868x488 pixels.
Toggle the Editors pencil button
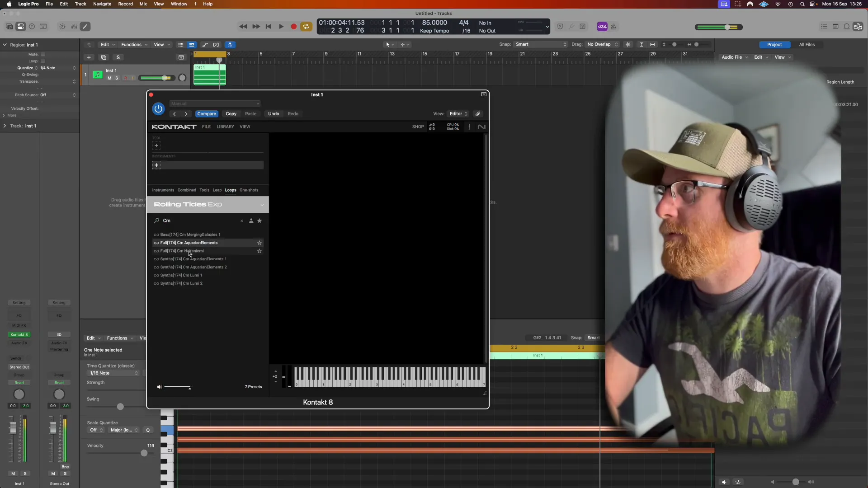85,27
